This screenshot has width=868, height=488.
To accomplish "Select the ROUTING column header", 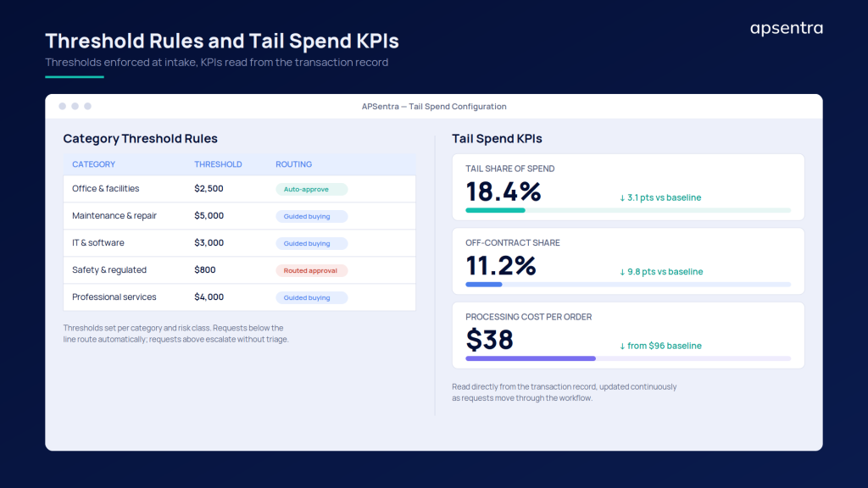I will point(294,164).
